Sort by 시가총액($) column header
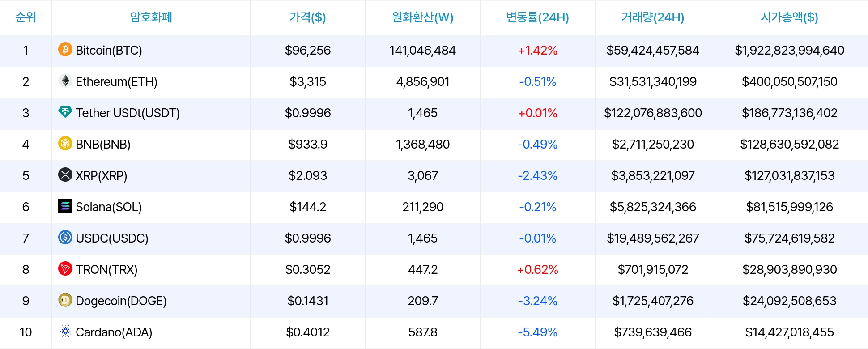This screenshot has width=868, height=349. (789, 17)
